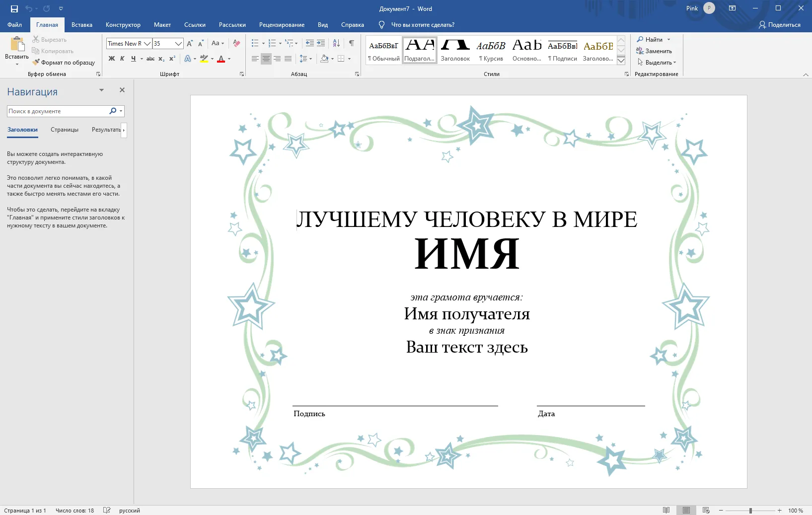This screenshot has width=812, height=515.
Task: Toggle center alignment button
Action: [x=266, y=59]
